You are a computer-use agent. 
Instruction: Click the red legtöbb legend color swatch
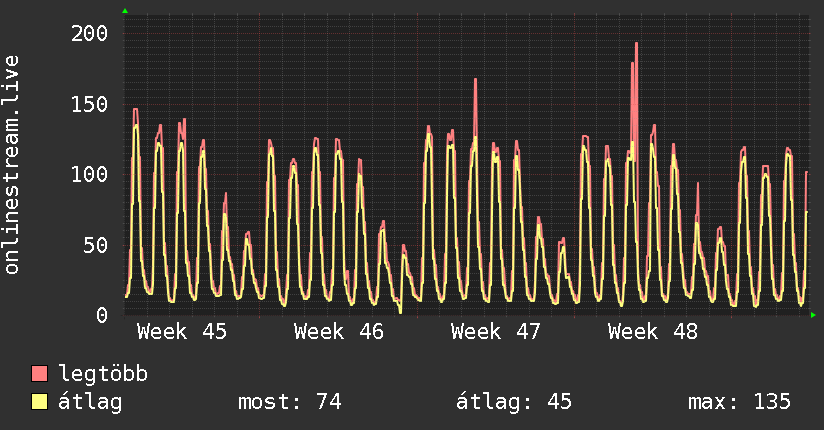40,375
